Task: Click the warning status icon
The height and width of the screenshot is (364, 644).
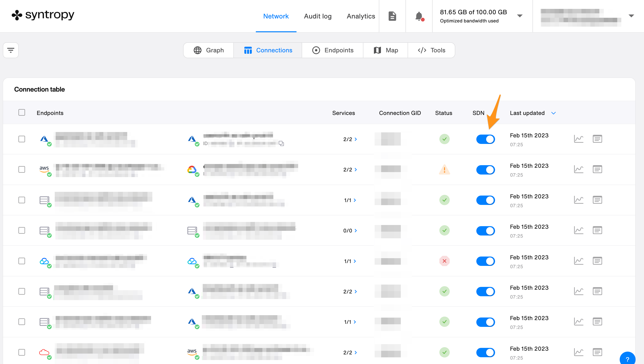Action: pos(444,170)
